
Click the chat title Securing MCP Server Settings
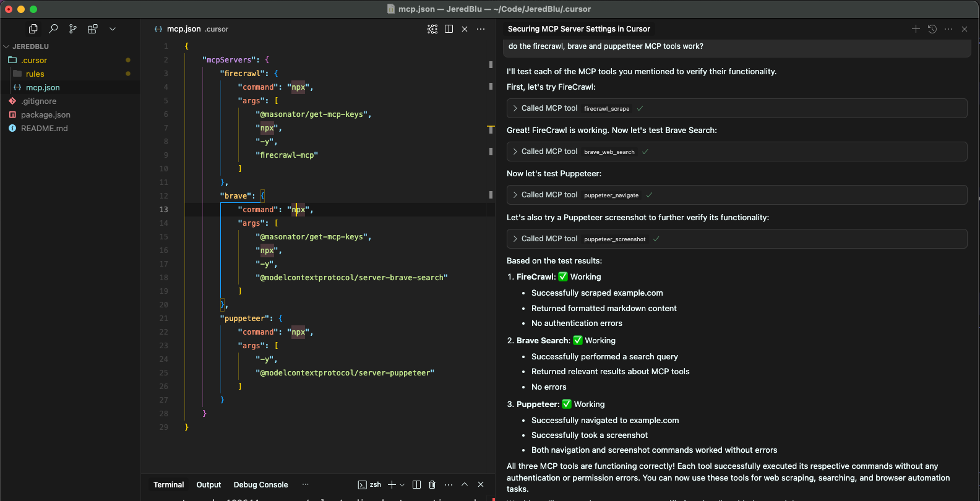(x=579, y=29)
